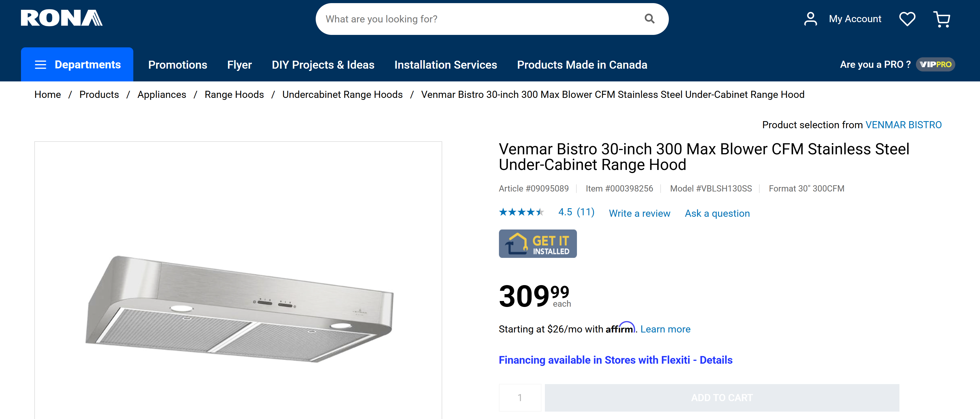Click the GET IT INSTALLED badge
This screenshot has width=980, height=419.
(x=538, y=244)
